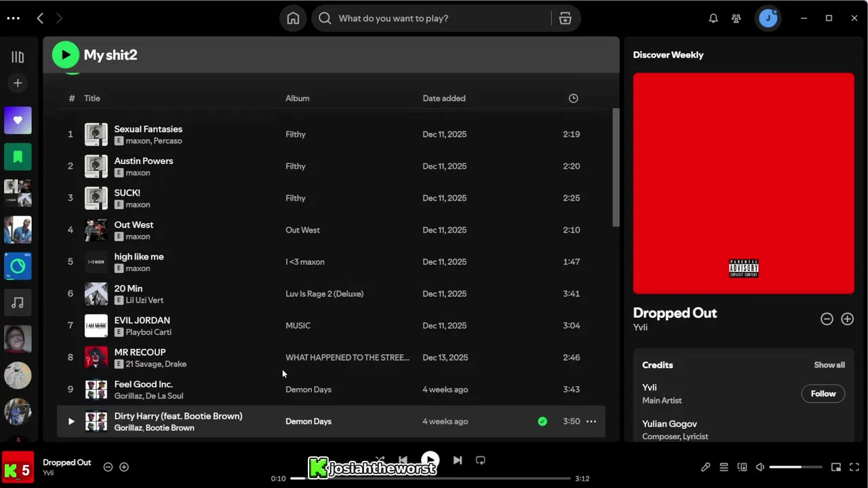Add Dropped Out to playlist in side panel

point(848,319)
